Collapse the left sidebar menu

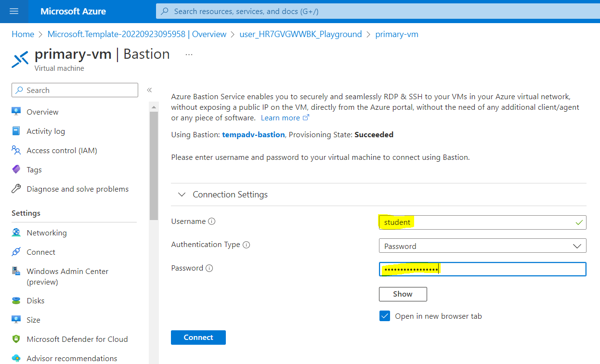point(149,90)
